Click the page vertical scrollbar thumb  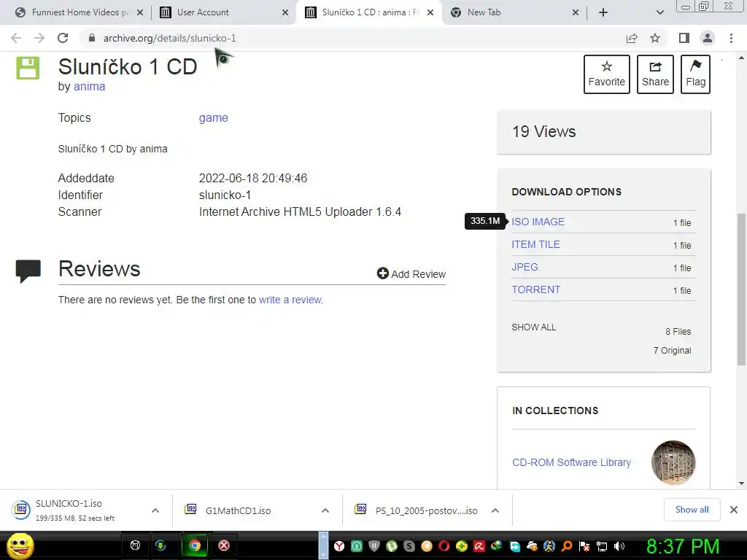pos(741,289)
